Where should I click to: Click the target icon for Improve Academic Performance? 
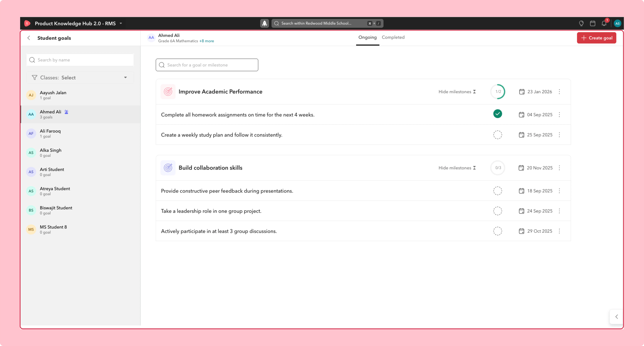click(x=168, y=92)
